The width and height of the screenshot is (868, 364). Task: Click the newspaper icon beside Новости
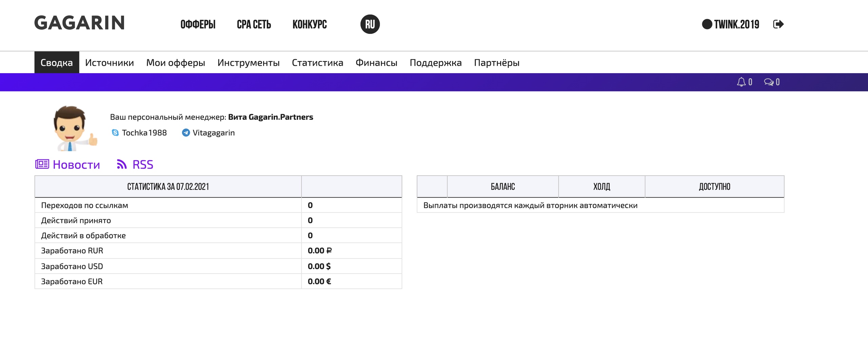42,164
